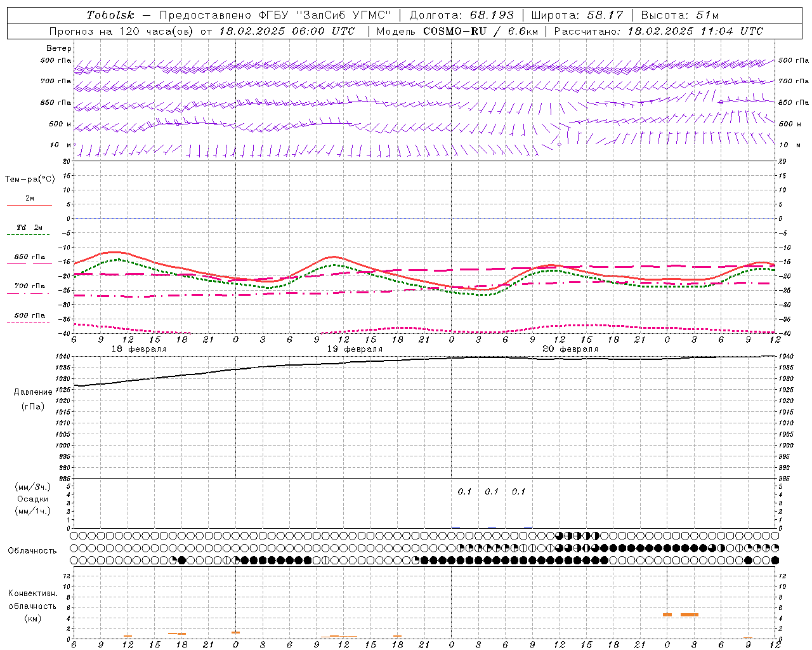Click the Облачность cloud cover label
The width and height of the screenshot is (812, 650).
[32, 551]
